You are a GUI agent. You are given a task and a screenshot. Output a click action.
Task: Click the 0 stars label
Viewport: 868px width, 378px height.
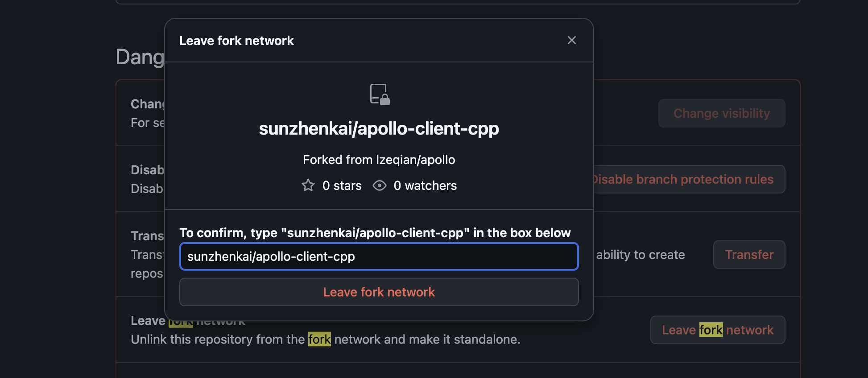(342, 185)
